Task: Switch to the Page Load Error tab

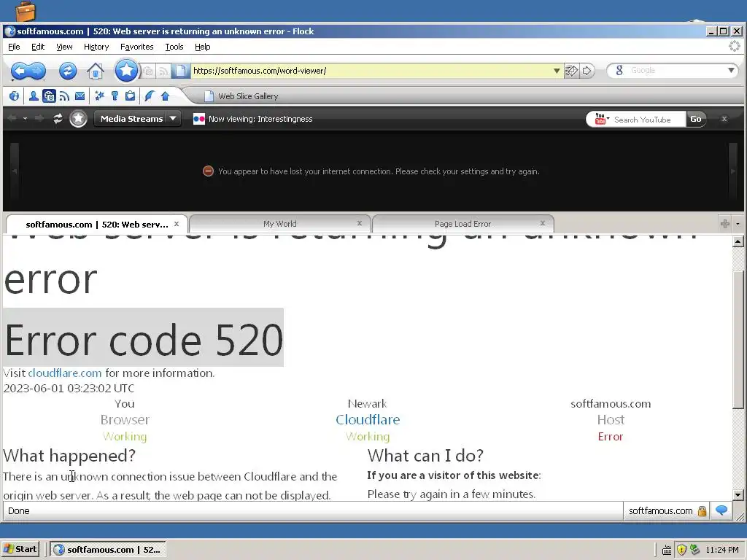Action: (x=462, y=224)
